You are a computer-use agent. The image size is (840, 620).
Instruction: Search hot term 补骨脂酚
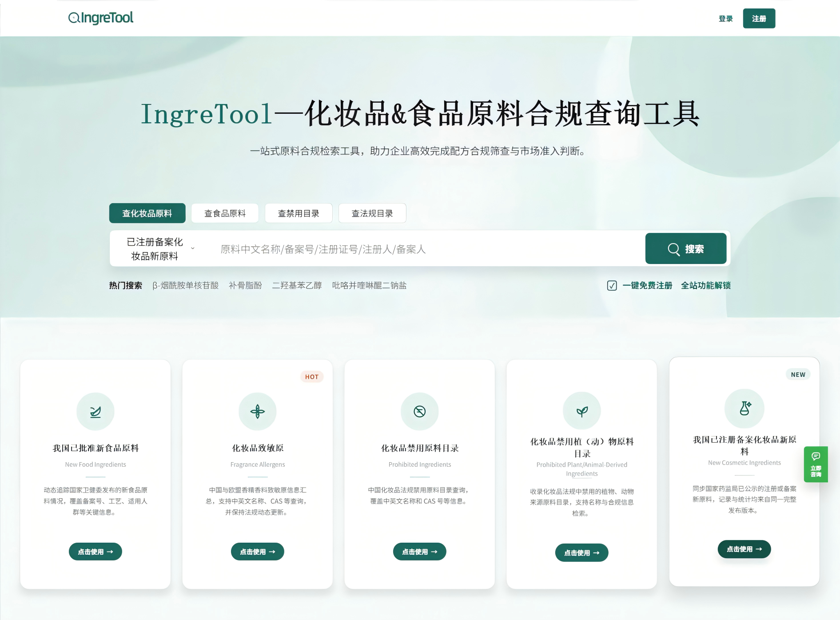246,285
